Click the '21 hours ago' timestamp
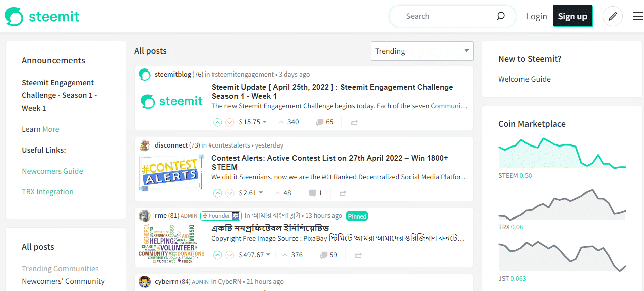The height and width of the screenshot is (291, 644). (265, 282)
